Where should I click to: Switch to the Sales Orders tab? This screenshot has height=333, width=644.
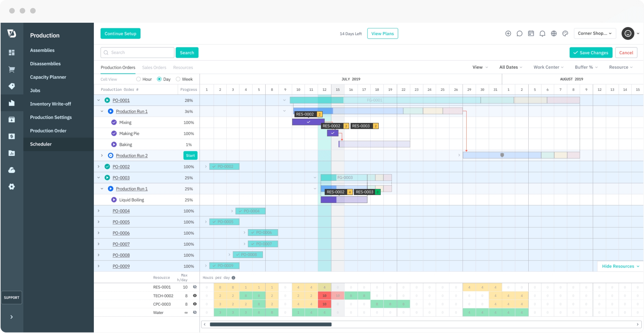(154, 68)
